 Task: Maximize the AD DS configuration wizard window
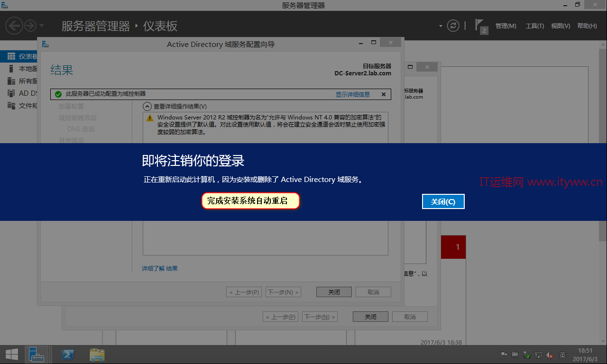pos(374,43)
